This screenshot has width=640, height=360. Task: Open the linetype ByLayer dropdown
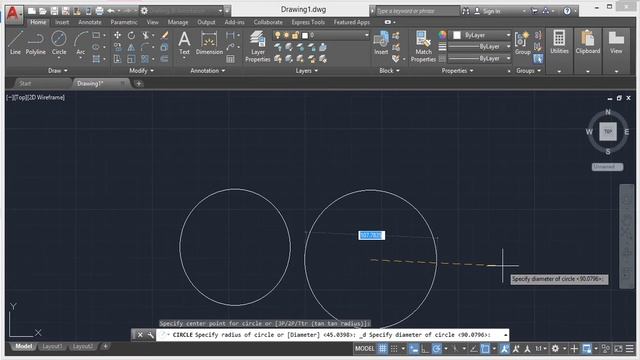pos(479,59)
